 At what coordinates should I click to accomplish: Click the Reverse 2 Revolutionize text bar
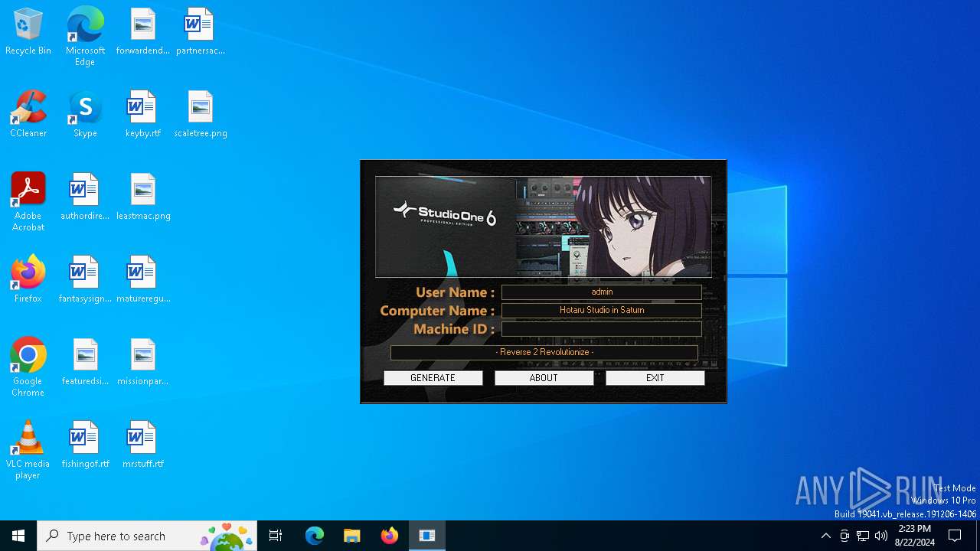pos(544,352)
